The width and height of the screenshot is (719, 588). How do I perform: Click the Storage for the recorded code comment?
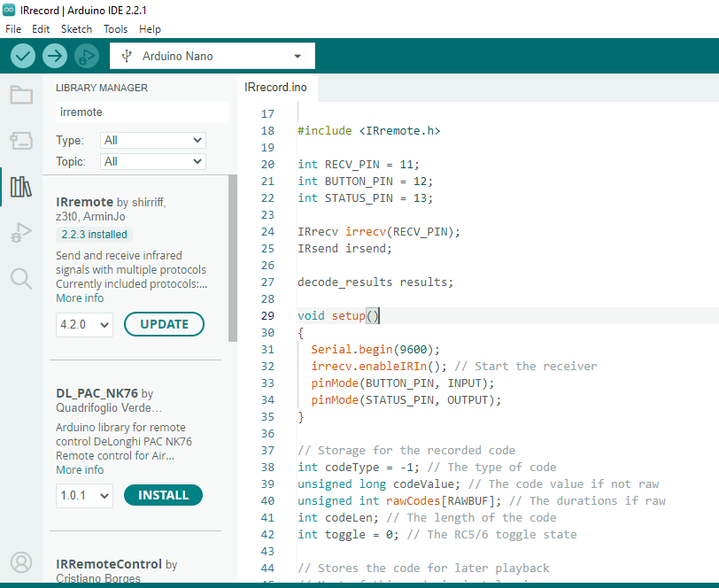tap(406, 451)
